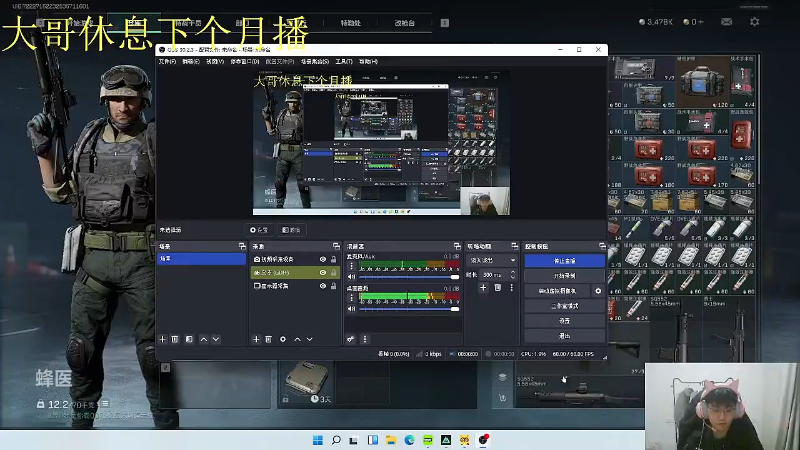Toggle visibility of the Text (GDI+) source
Image resolution: width=800 pixels, height=450 pixels.
coord(322,272)
